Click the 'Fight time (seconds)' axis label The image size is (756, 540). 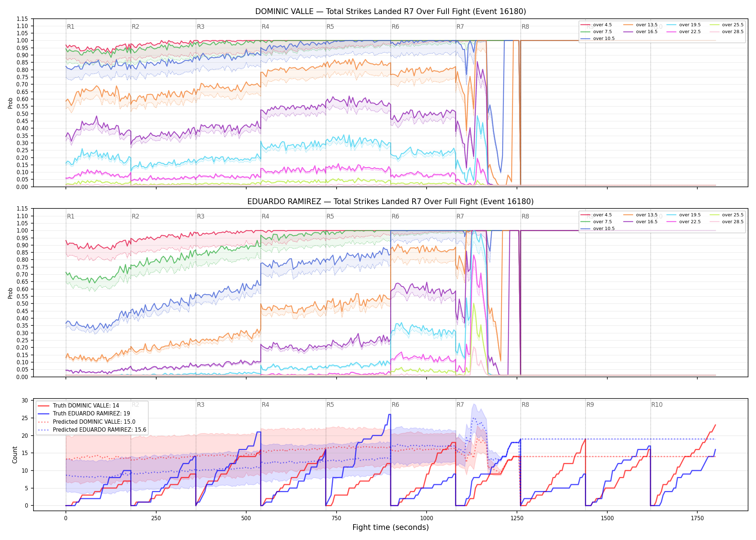391,527
